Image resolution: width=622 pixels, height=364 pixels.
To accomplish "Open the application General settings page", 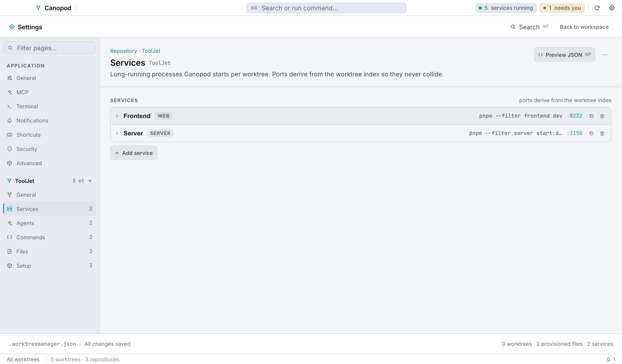I will click(49, 78).
